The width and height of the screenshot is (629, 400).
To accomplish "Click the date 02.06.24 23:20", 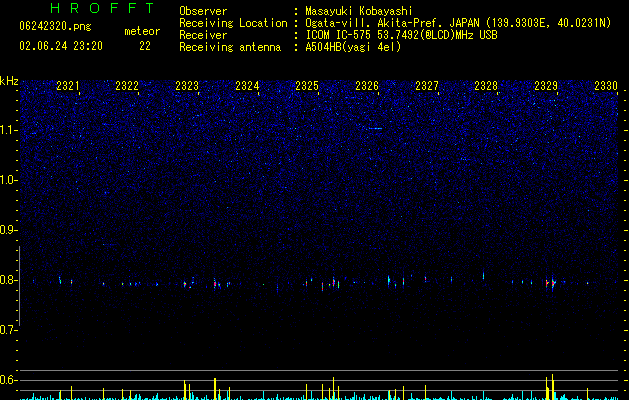I will coord(61,46).
